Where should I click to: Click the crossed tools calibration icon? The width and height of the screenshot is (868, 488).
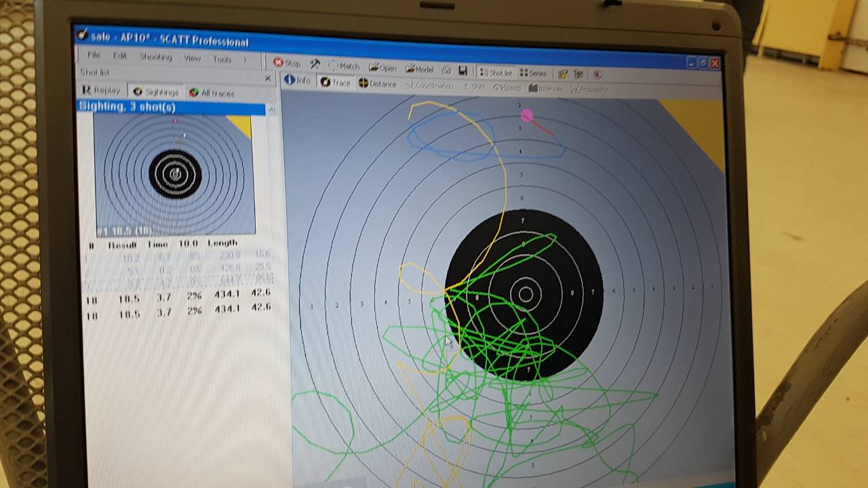(x=315, y=64)
